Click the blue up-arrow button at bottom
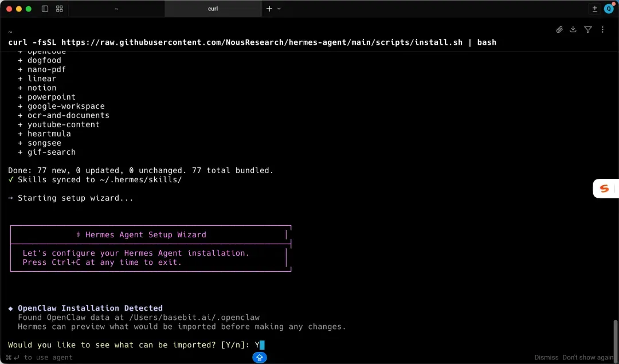Viewport: 619px width, 364px height. click(260, 357)
